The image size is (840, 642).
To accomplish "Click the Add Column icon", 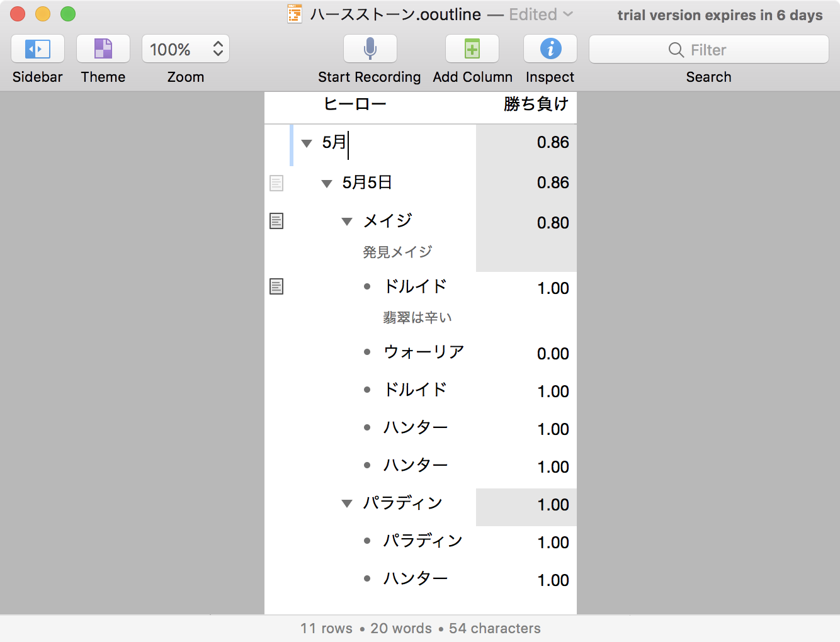I will point(472,49).
